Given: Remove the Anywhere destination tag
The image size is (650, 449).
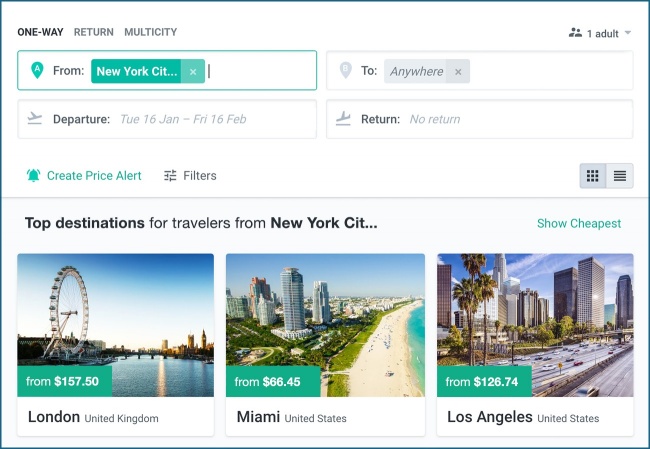Looking at the screenshot, I should [x=458, y=71].
